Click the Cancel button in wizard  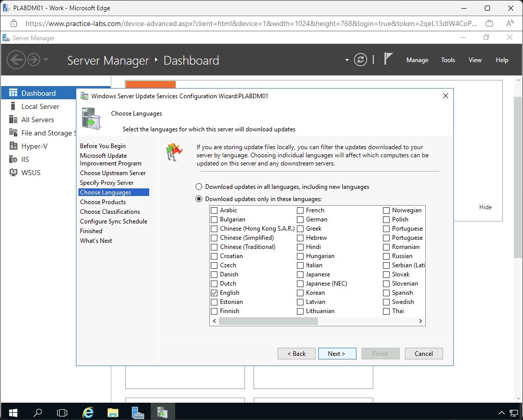(x=423, y=353)
